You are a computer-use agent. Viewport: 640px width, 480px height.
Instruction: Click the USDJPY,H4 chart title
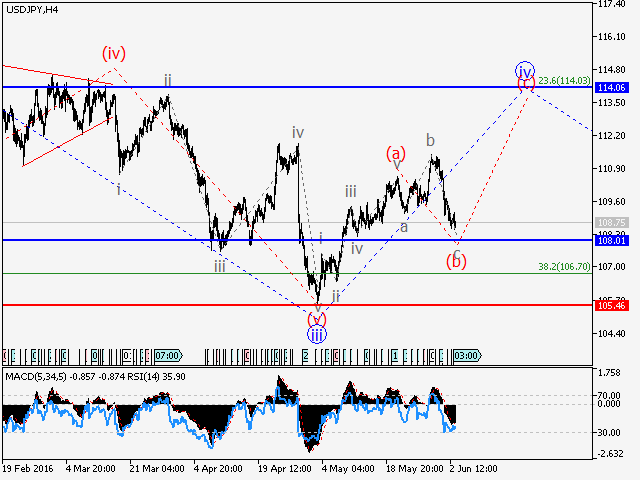coord(32,10)
